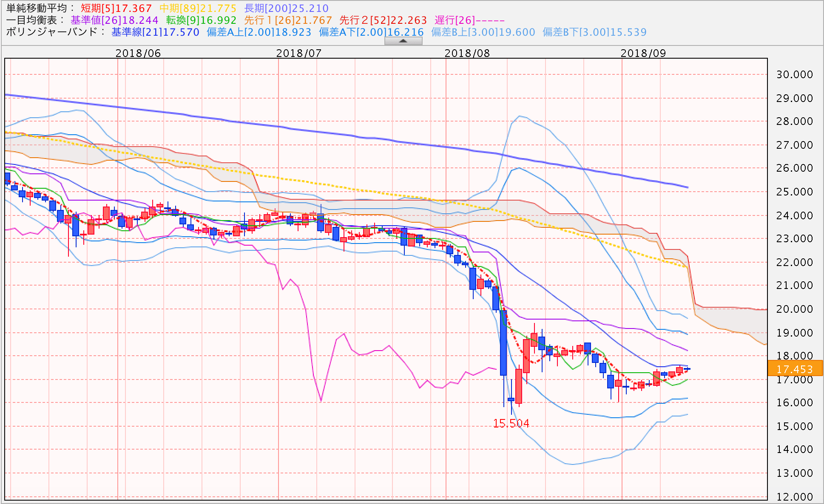This screenshot has width=824, height=504.
Task: Select the mid-term 中期[89]21.775 label
Action: [x=198, y=8]
